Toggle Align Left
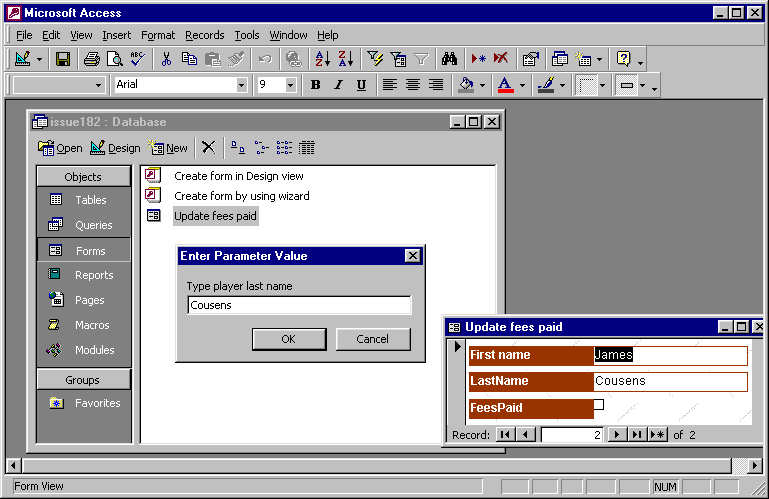 [x=389, y=85]
